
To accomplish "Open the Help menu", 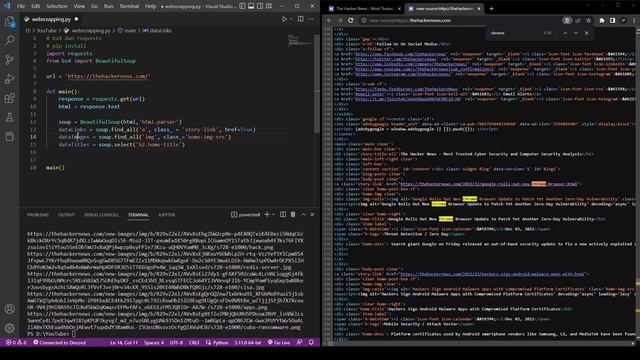I will (x=150, y=6).
